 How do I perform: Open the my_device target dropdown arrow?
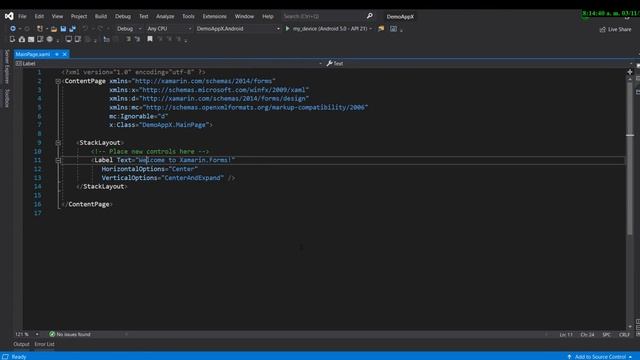[370, 29]
